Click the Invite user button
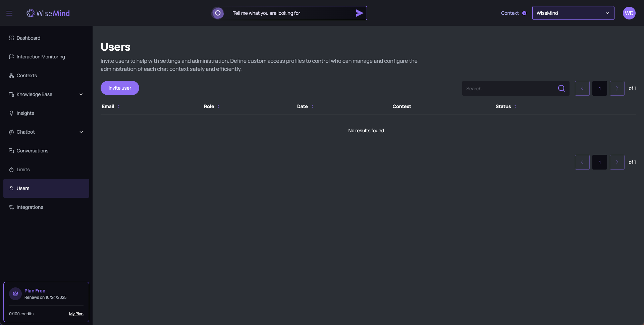The height and width of the screenshot is (325, 644). pos(120,88)
